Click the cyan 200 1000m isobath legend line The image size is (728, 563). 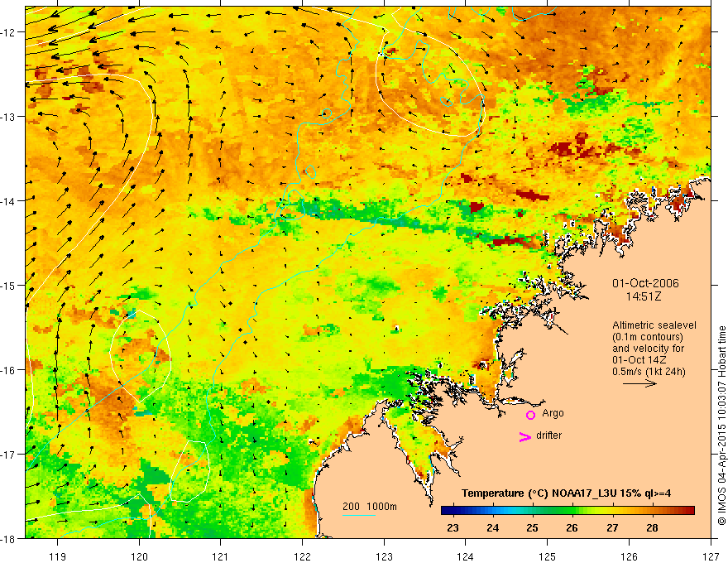click(359, 515)
